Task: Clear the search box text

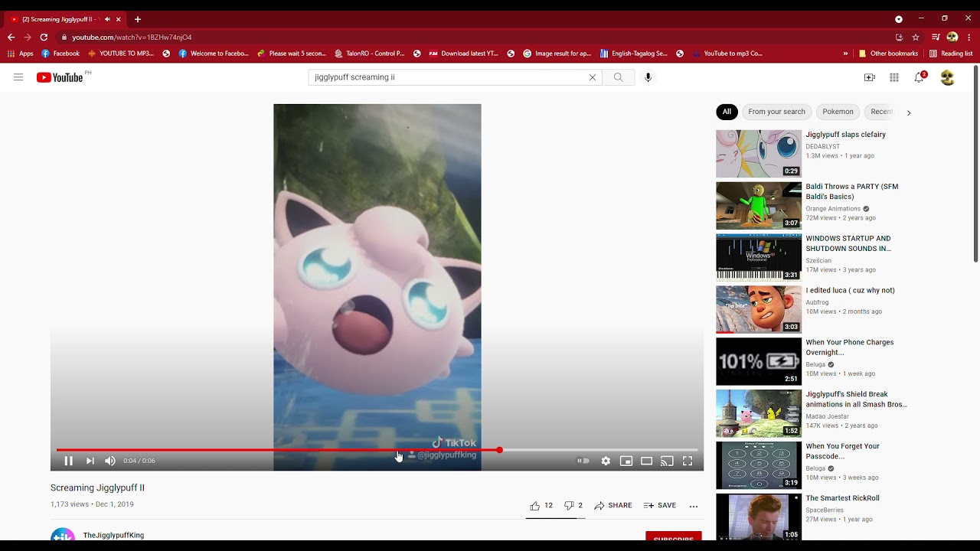Action: [592, 77]
